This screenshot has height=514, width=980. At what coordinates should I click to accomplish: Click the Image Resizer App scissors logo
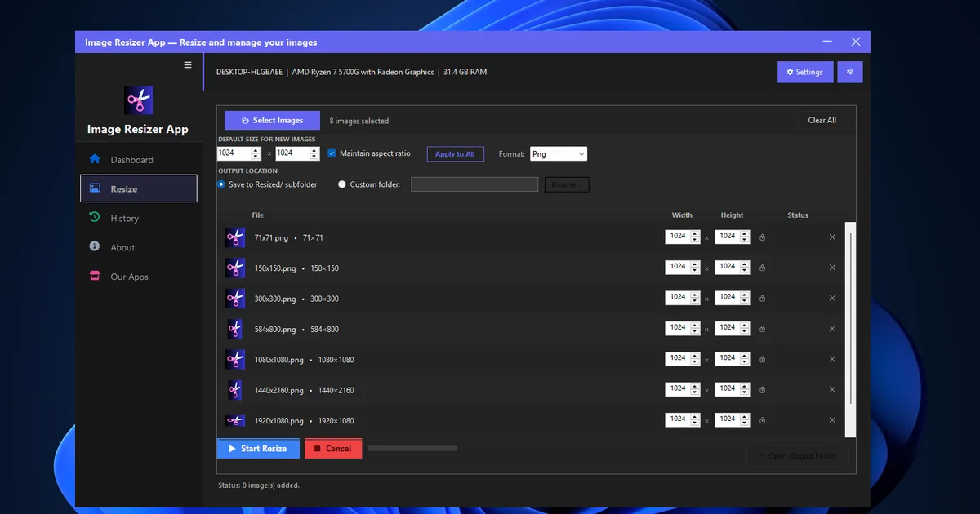pos(138,100)
